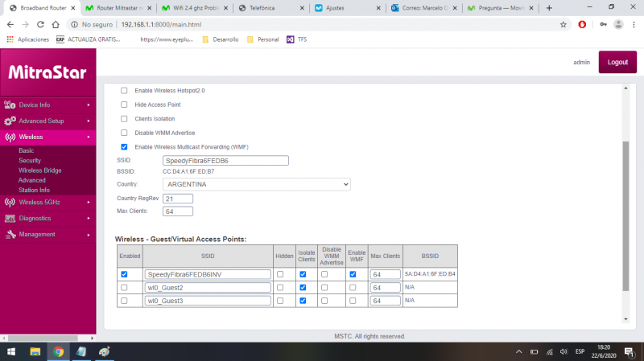This screenshot has height=361, width=644.
Task: Collapse the Wireless menu section
Action: pos(47,137)
